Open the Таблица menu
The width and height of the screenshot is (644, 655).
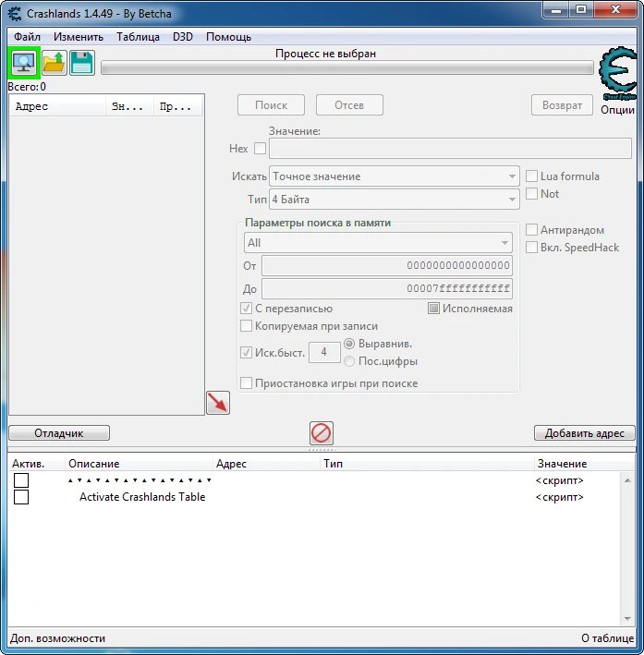pos(138,37)
